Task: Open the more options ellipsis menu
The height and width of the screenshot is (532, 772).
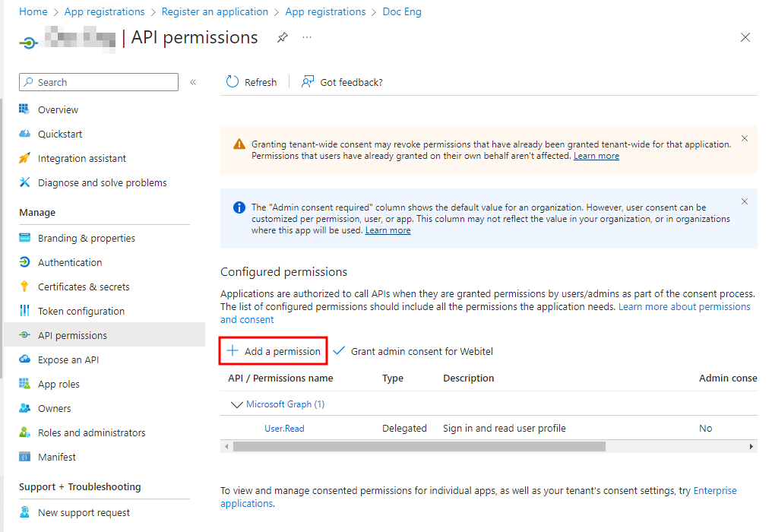Action: pyautogui.click(x=307, y=37)
